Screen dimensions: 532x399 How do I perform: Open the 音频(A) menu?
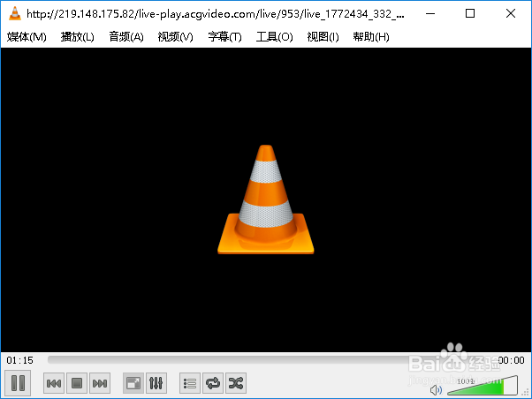click(x=126, y=36)
